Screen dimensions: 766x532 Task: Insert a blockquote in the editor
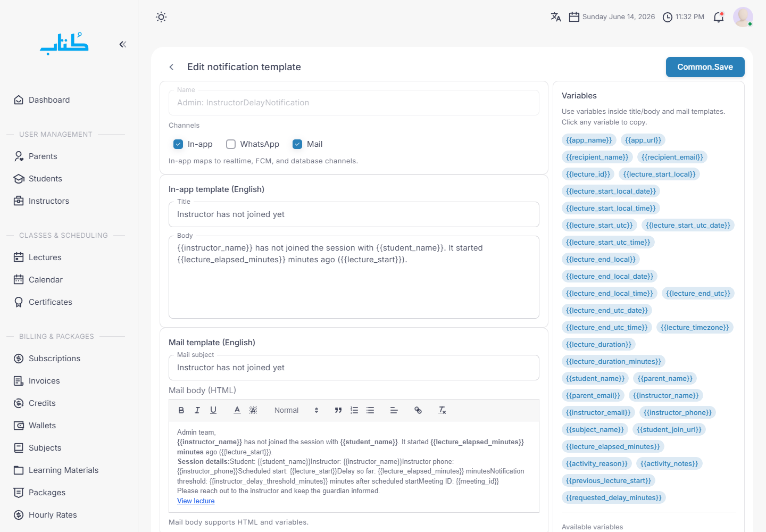(338, 410)
